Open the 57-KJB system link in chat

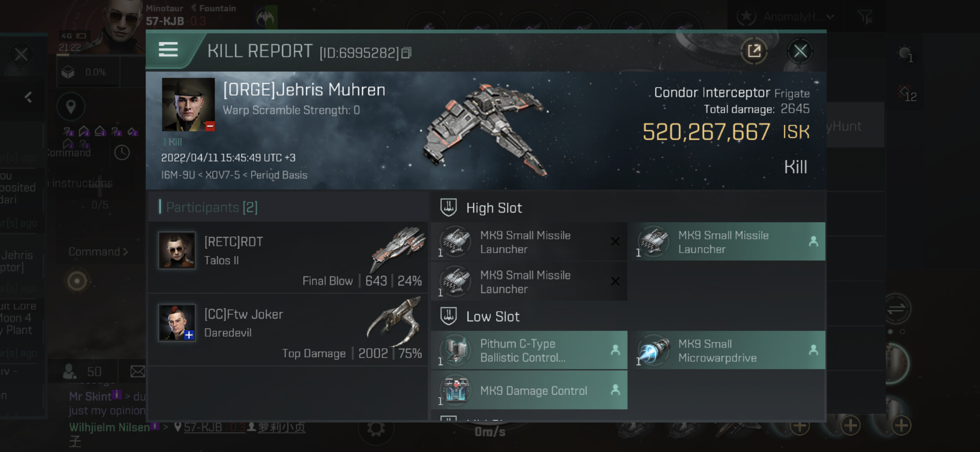203,427
